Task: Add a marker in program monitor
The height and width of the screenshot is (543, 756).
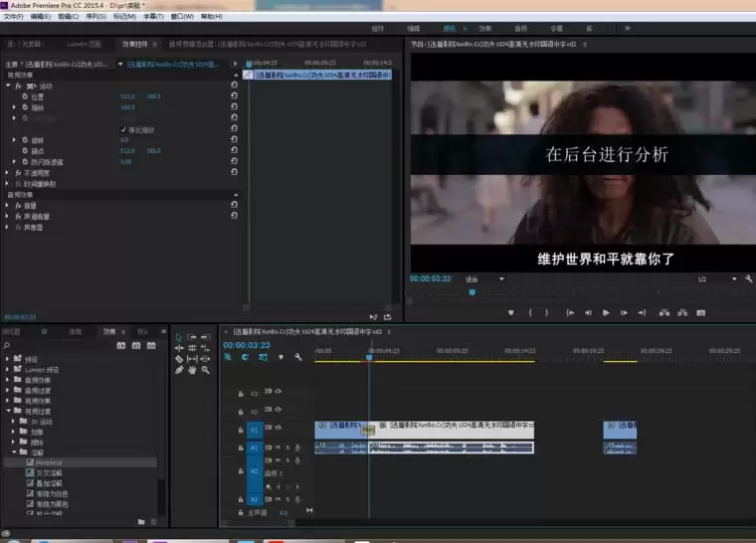Action: pos(510,312)
